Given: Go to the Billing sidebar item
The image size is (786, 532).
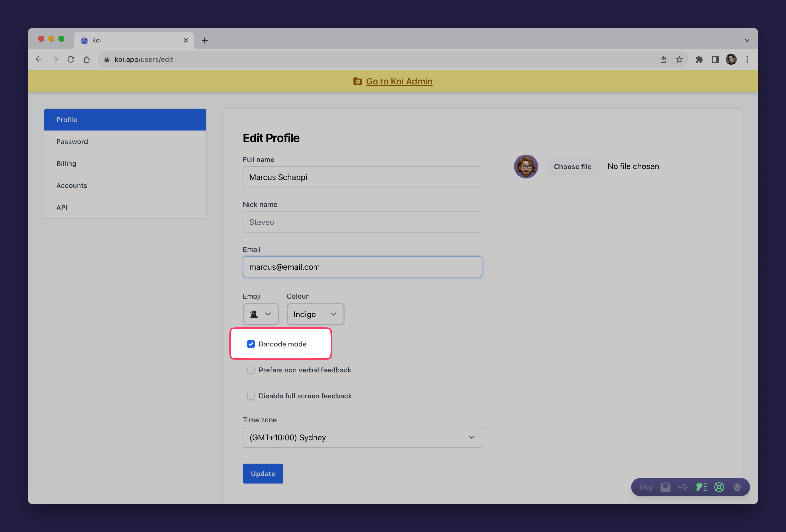Looking at the screenshot, I should [x=66, y=164].
